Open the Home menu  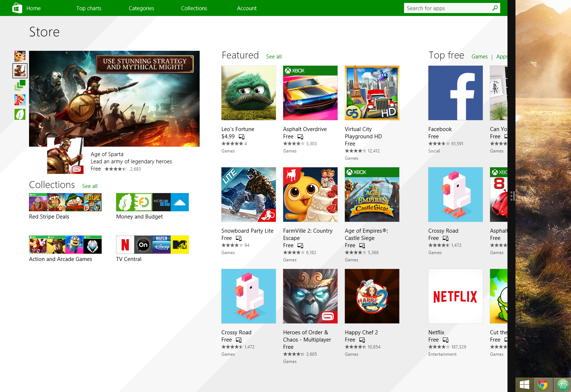click(x=33, y=8)
